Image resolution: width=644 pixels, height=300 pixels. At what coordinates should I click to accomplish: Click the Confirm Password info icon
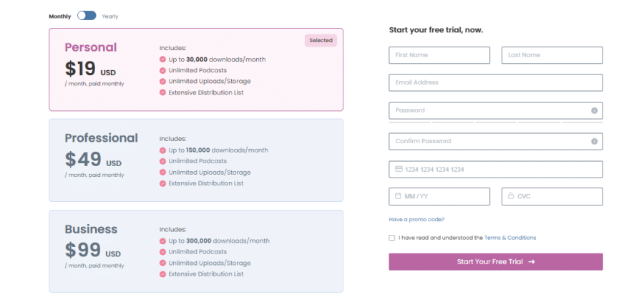tap(594, 141)
